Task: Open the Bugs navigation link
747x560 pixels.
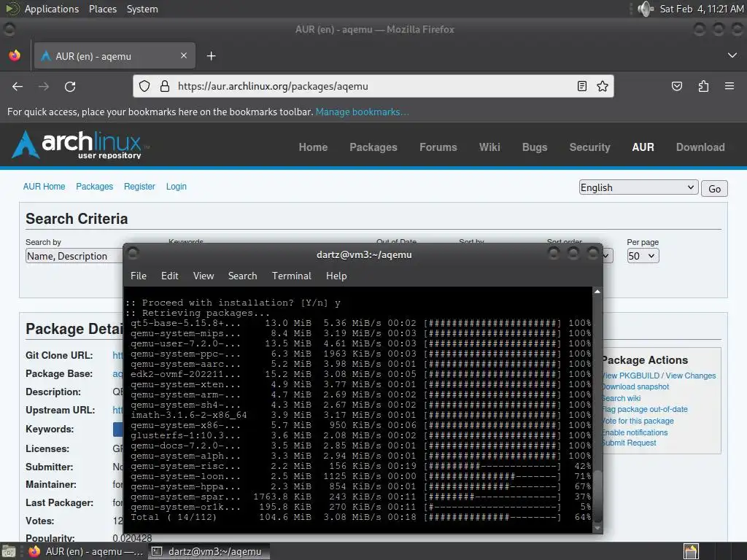Action: point(535,147)
